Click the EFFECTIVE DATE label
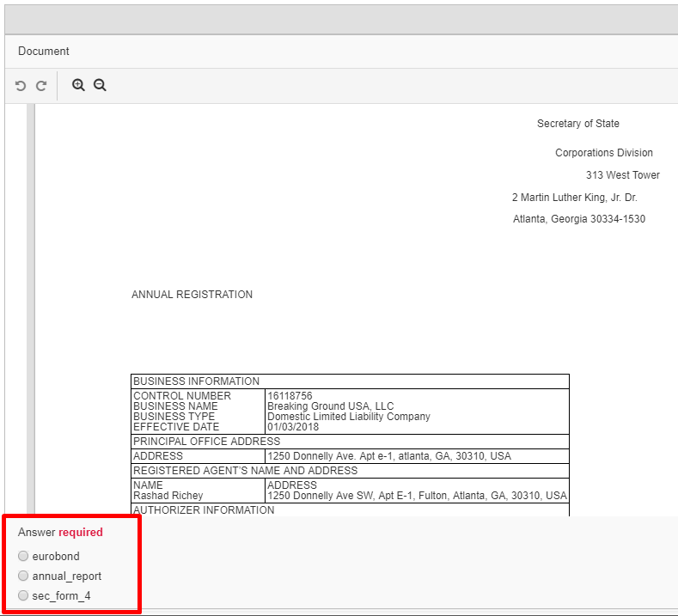This screenshot has height=616, width=678. [x=176, y=427]
